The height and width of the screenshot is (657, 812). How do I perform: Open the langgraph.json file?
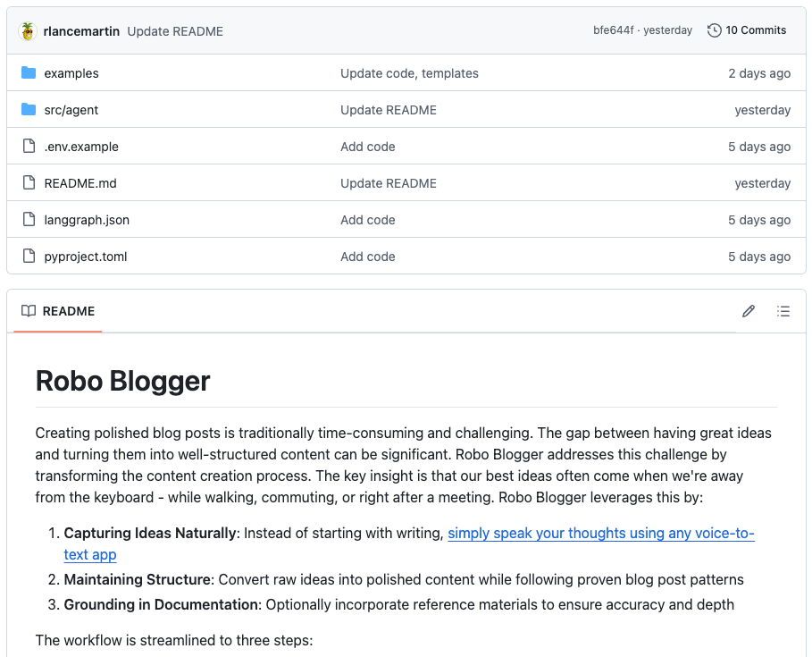pyautogui.click(x=87, y=220)
